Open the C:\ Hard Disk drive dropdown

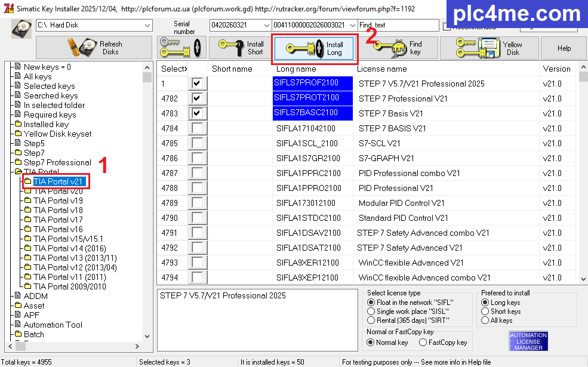147,25
